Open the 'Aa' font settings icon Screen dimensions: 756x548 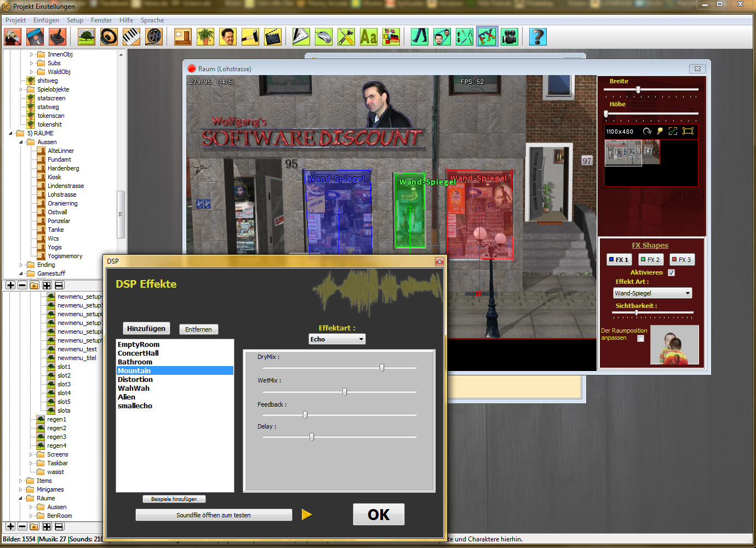pyautogui.click(x=368, y=37)
